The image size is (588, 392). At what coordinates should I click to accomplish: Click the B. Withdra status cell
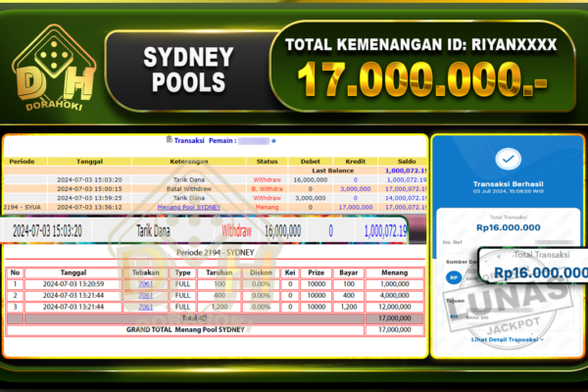click(267, 189)
